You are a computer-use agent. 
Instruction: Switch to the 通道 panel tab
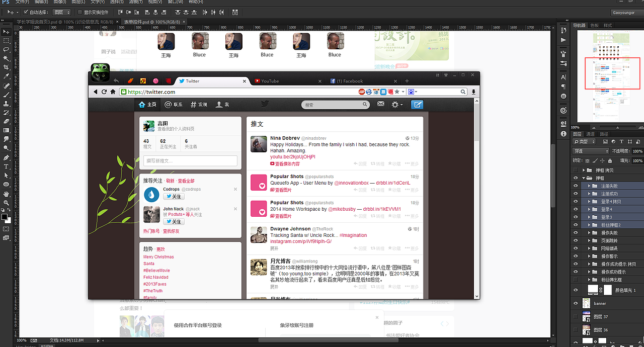click(x=591, y=134)
